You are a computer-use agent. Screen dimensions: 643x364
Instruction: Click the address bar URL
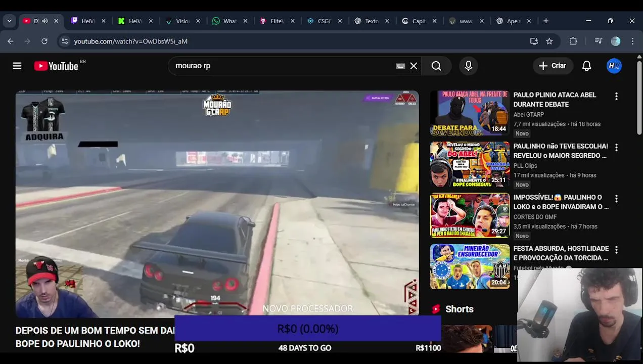tap(130, 41)
